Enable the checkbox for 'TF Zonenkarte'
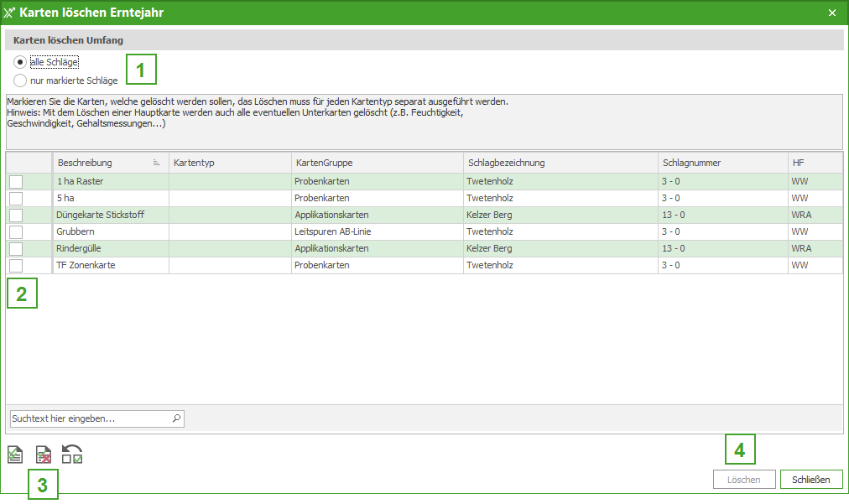The width and height of the screenshot is (849, 504). (x=16, y=265)
